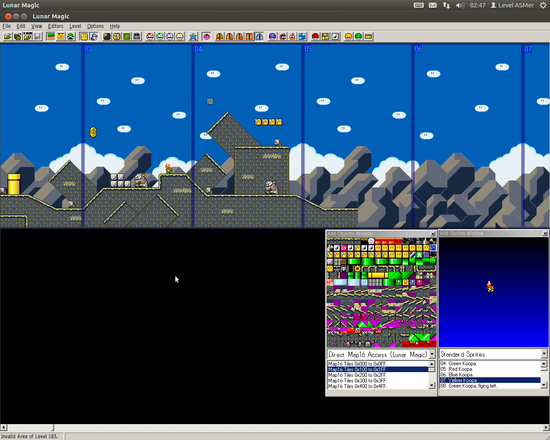The height and width of the screenshot is (440, 550).
Task: Open the Options menu
Action: (95, 26)
